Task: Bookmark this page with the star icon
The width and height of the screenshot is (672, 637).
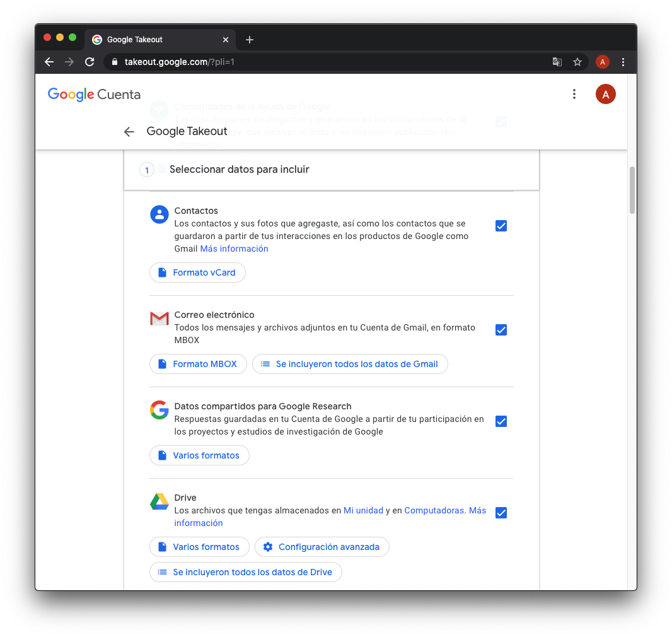Action: pyautogui.click(x=577, y=62)
